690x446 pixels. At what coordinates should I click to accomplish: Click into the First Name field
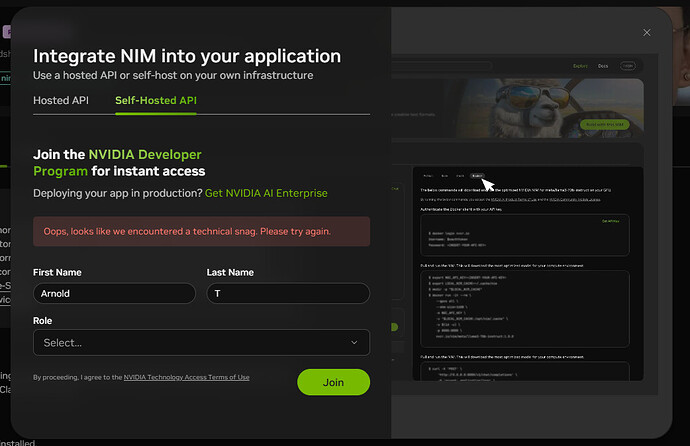(x=114, y=293)
